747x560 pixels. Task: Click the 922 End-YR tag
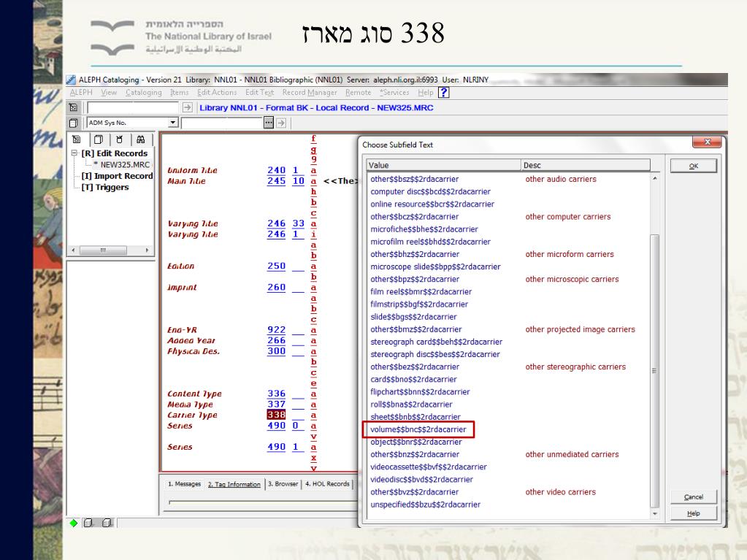point(276,329)
